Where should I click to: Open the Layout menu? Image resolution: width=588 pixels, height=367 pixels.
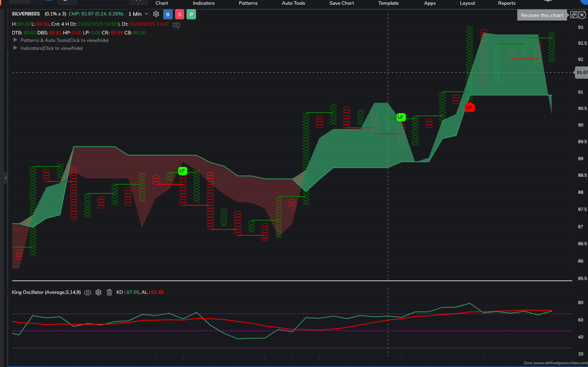click(x=467, y=3)
